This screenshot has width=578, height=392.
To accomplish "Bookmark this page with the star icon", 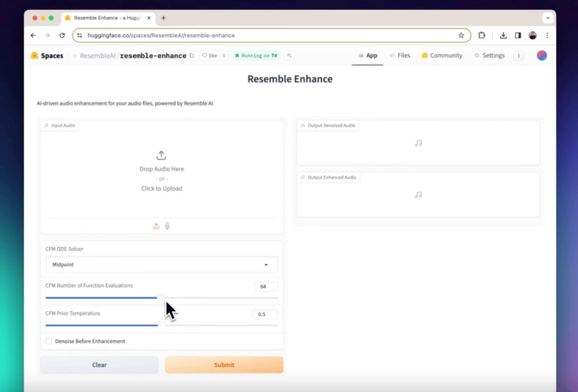I will [x=461, y=35].
